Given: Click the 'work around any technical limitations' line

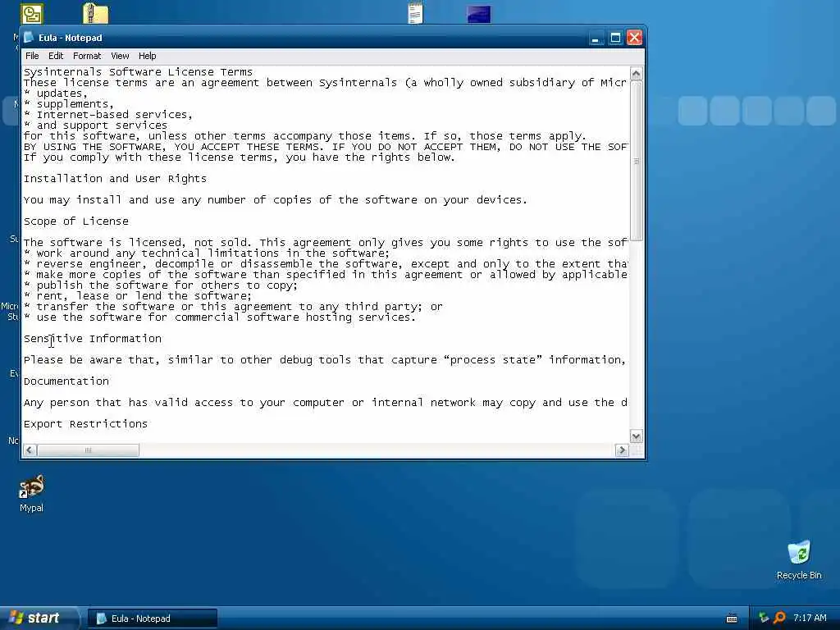Looking at the screenshot, I should coord(207,253).
